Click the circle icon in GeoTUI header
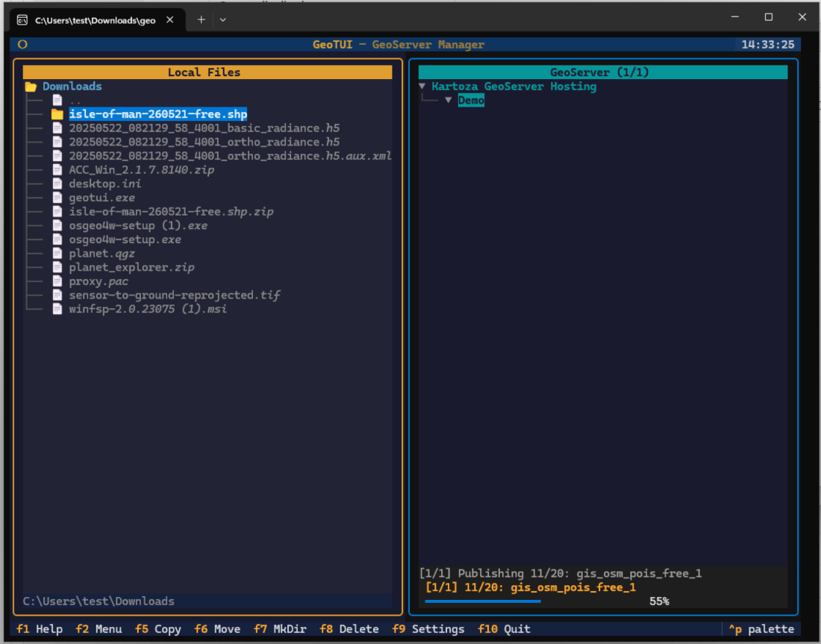The width and height of the screenshot is (821, 644). (x=22, y=45)
